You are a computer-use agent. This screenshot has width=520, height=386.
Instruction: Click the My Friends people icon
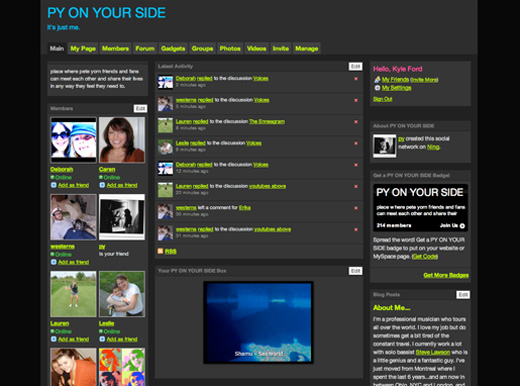click(x=377, y=79)
